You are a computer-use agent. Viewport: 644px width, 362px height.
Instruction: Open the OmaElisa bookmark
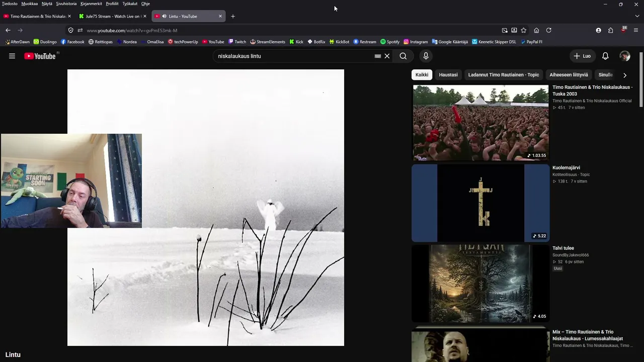[x=152, y=42]
